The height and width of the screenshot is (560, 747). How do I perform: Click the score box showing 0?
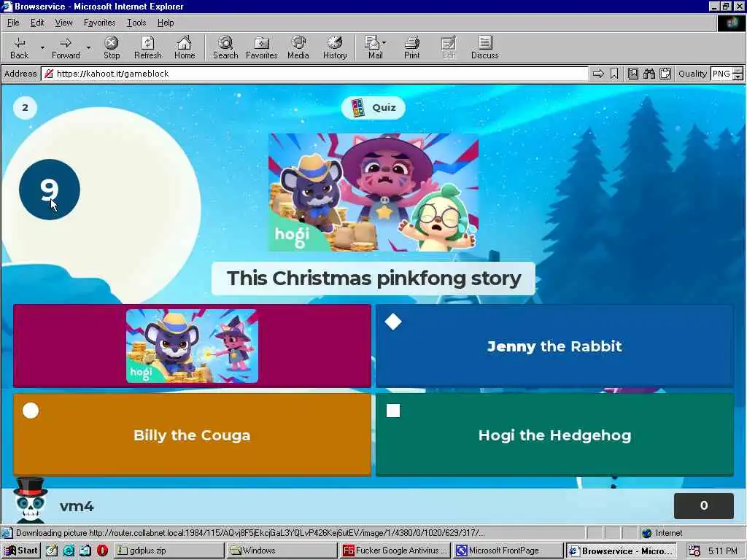[704, 506]
